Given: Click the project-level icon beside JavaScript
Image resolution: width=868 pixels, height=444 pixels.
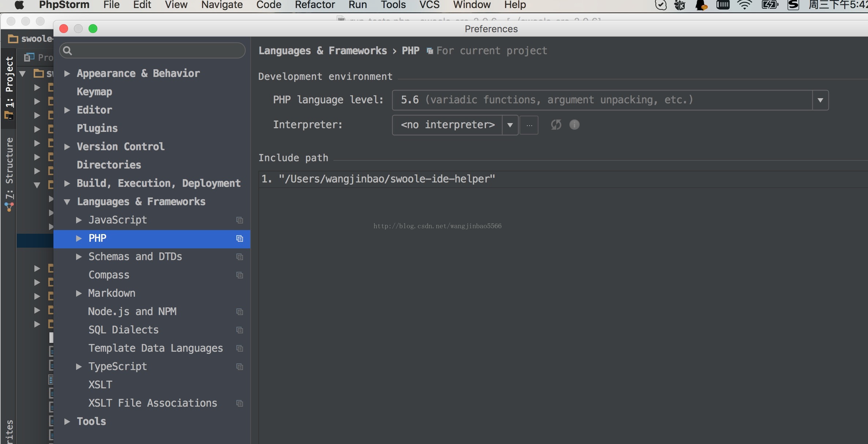Looking at the screenshot, I should [x=240, y=220].
